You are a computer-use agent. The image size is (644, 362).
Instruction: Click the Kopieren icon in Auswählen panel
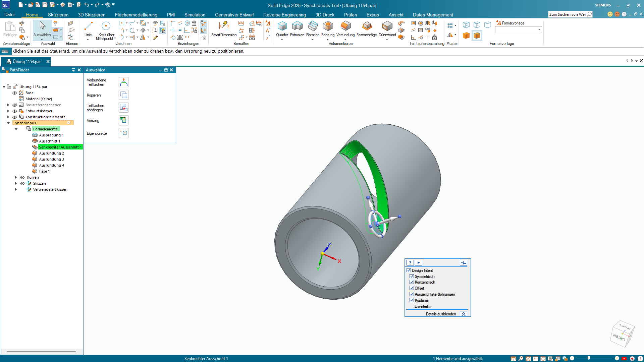click(x=124, y=95)
